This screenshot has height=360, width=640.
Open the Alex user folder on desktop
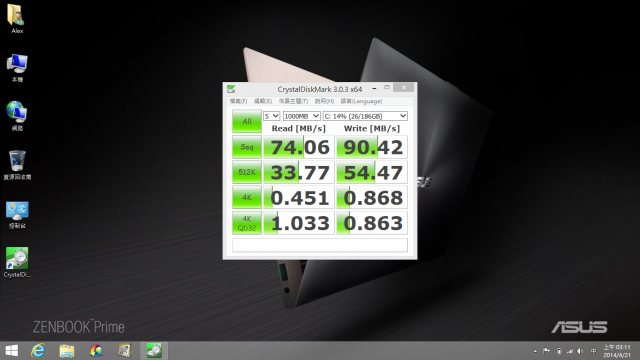pos(16,18)
